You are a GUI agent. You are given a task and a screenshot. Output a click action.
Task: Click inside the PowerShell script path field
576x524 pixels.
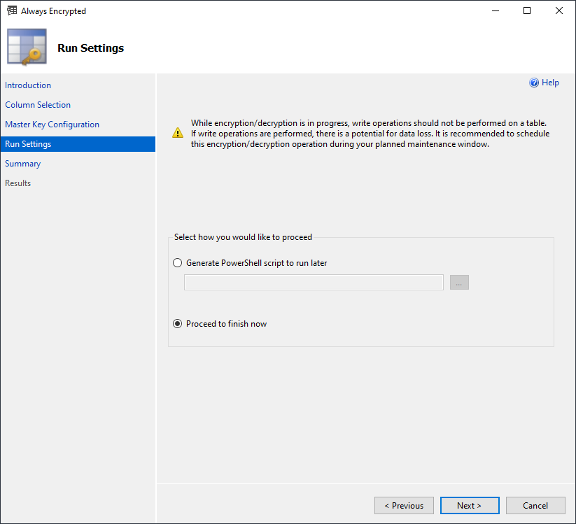click(314, 283)
